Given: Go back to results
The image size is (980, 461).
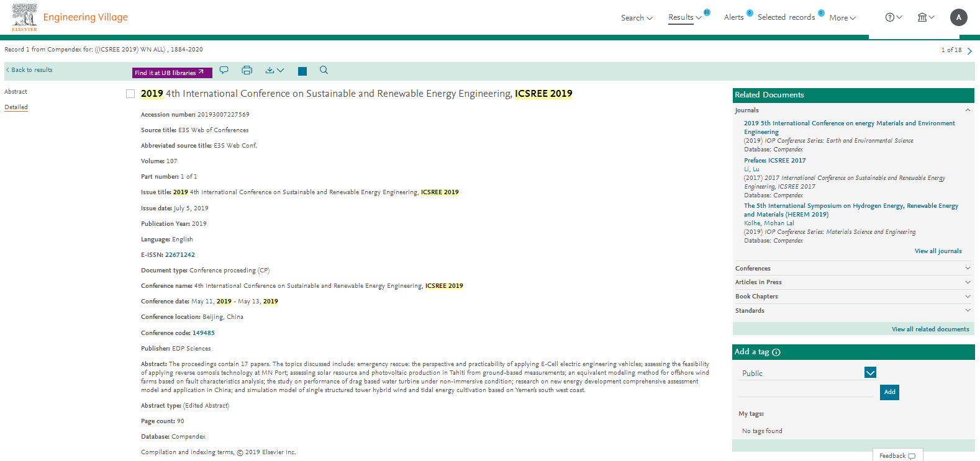Looking at the screenshot, I should click(29, 70).
